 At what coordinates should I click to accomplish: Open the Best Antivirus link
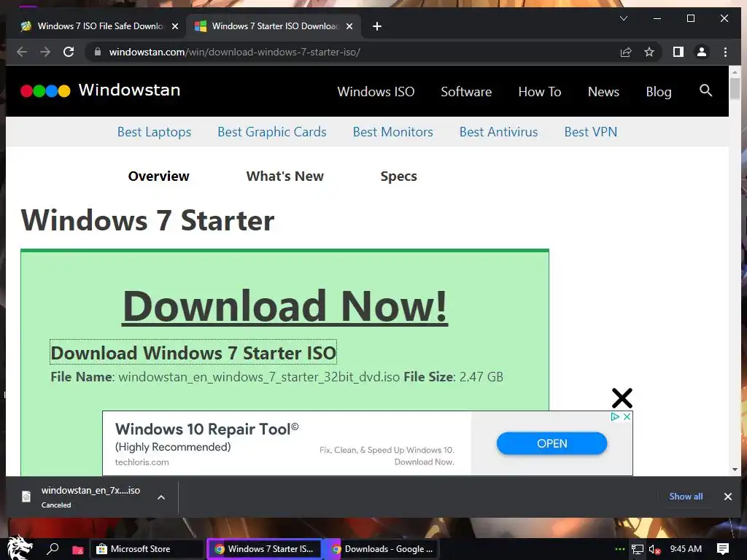pyautogui.click(x=498, y=132)
